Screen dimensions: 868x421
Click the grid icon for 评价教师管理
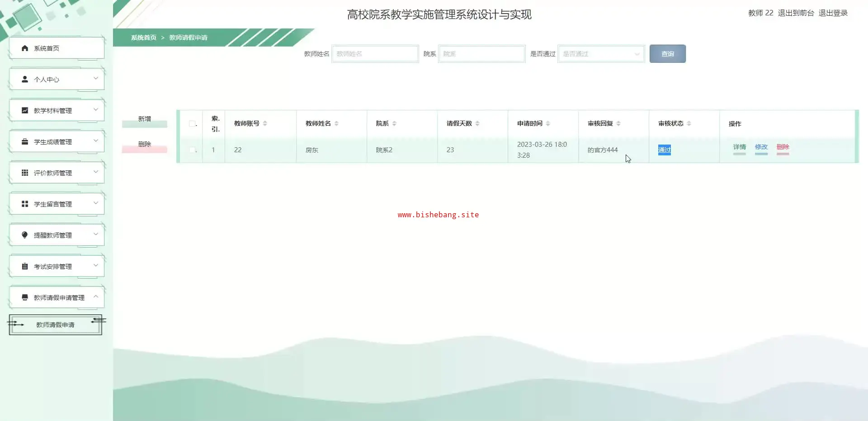pos(25,173)
